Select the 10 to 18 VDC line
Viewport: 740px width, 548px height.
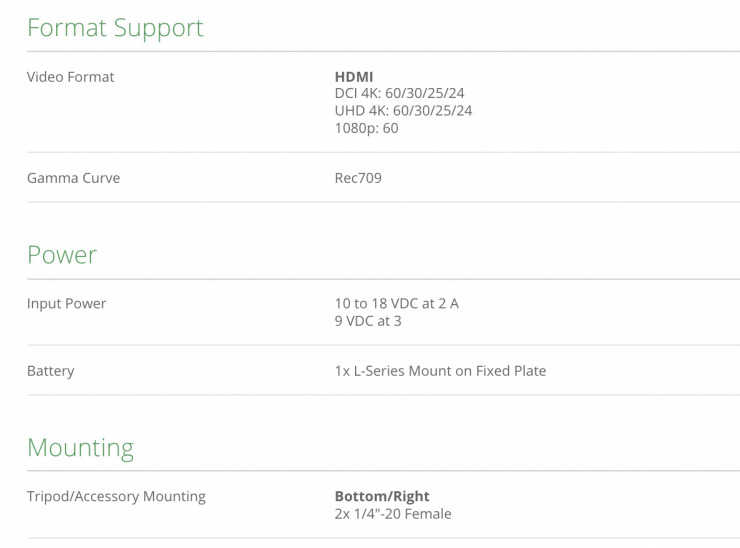pyautogui.click(x=397, y=303)
